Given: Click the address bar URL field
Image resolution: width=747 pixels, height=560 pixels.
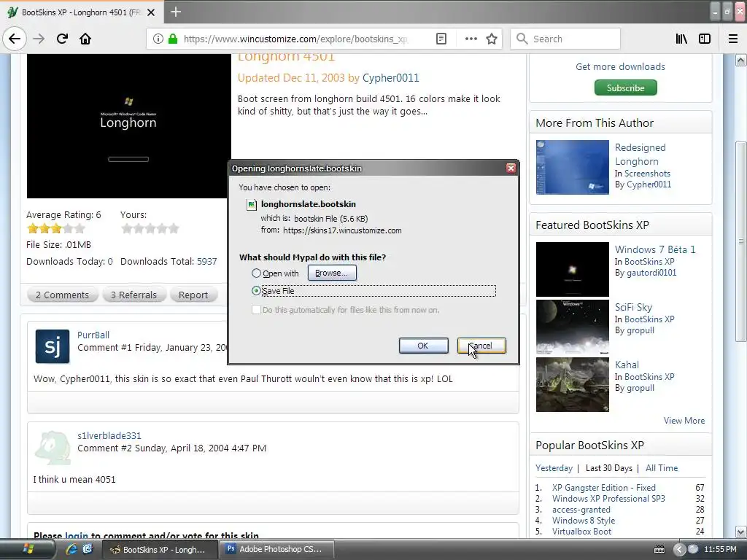Looking at the screenshot, I should pyautogui.click(x=295, y=39).
